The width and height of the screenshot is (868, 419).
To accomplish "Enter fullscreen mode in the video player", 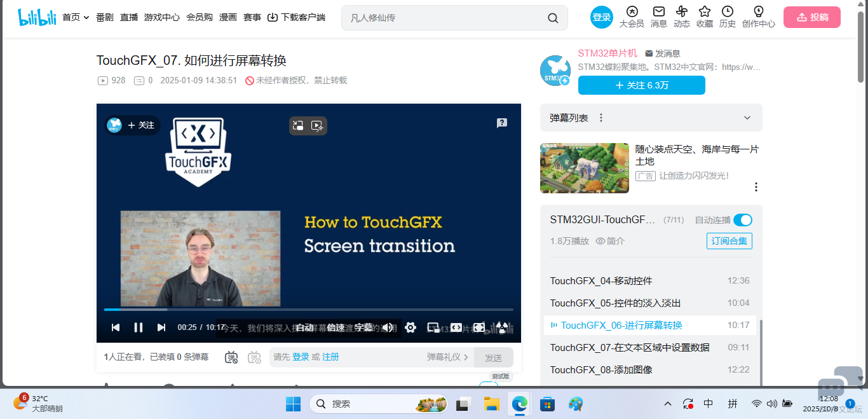I will 503,327.
